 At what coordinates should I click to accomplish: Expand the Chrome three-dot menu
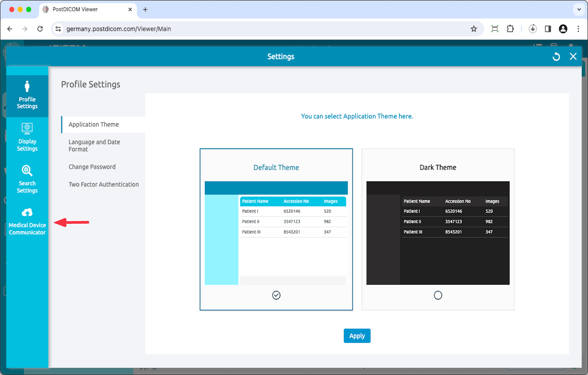pos(578,29)
